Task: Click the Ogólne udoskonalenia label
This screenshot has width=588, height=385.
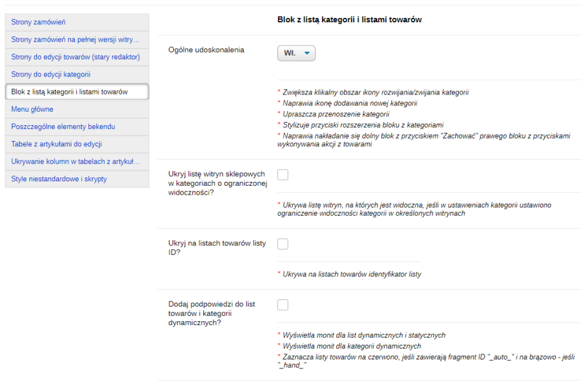Action: pyautogui.click(x=206, y=50)
